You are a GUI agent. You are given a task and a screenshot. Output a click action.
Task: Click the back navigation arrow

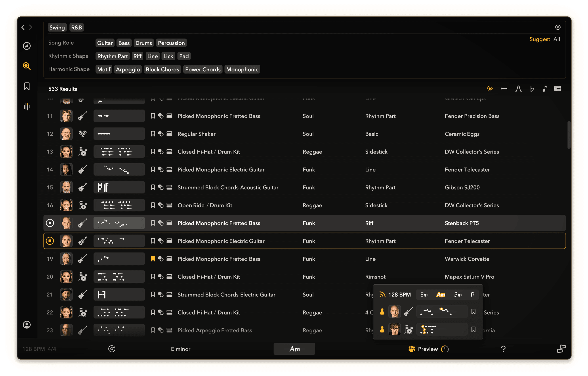23,27
